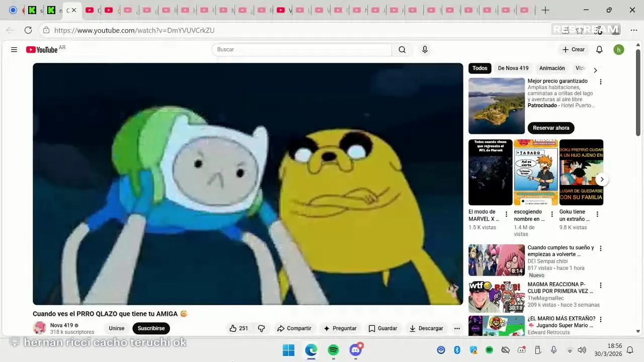Screen dimensions: 644x362
Task: Open the sponsored lake hotel thumbnail
Action: [497, 106]
